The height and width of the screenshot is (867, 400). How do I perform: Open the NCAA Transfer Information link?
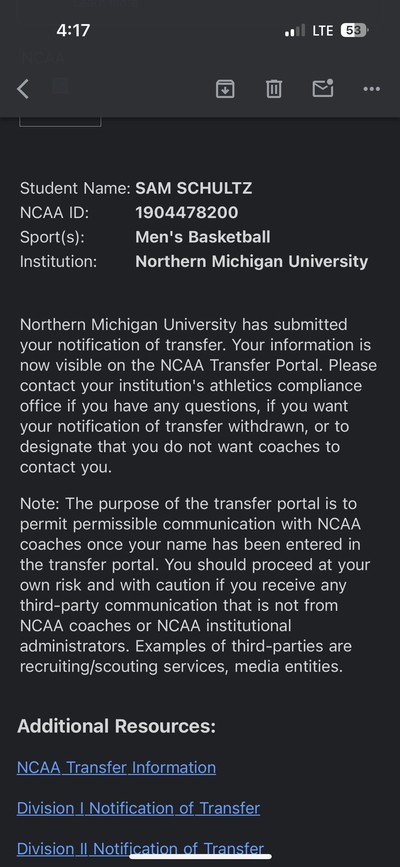116,767
